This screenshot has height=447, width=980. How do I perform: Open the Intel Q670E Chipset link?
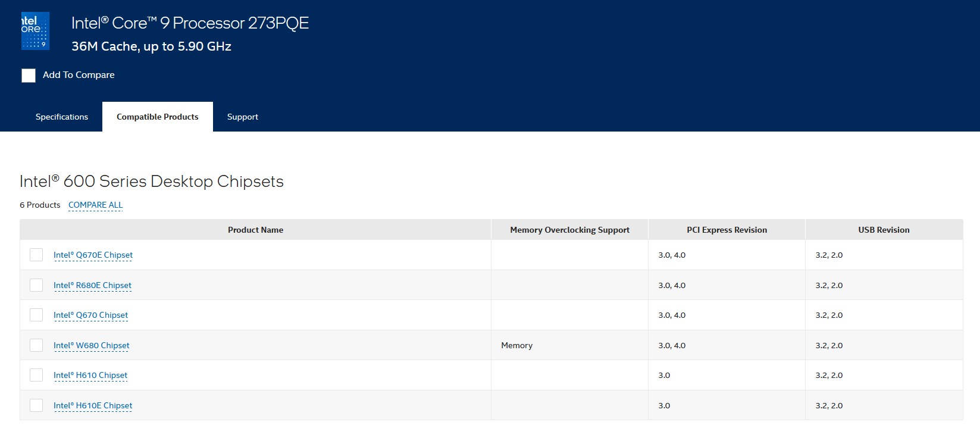click(x=93, y=255)
